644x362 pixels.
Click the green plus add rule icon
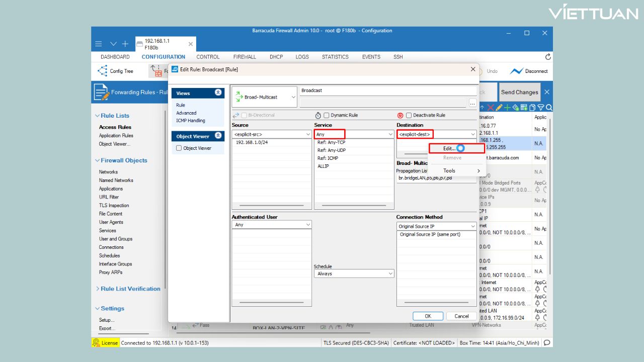click(507, 108)
